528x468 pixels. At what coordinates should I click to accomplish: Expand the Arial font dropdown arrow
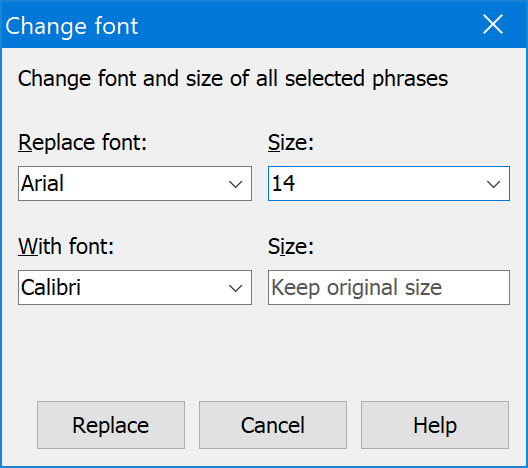(235, 184)
